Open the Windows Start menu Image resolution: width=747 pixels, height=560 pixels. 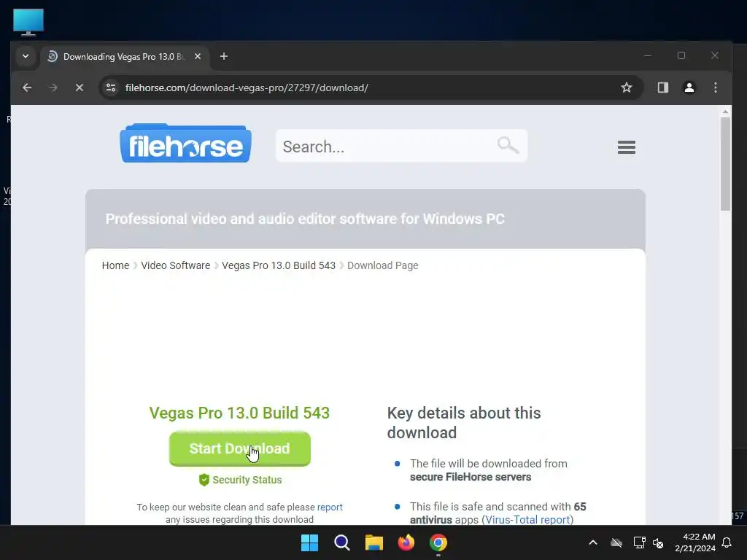(x=309, y=542)
